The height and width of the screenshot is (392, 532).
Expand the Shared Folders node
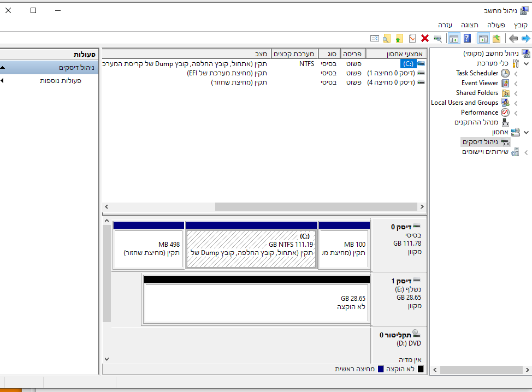tap(516, 93)
